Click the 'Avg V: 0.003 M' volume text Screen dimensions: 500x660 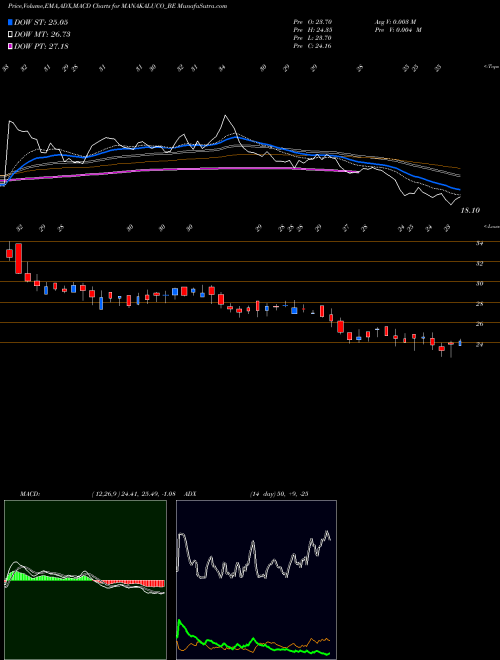[x=395, y=22]
